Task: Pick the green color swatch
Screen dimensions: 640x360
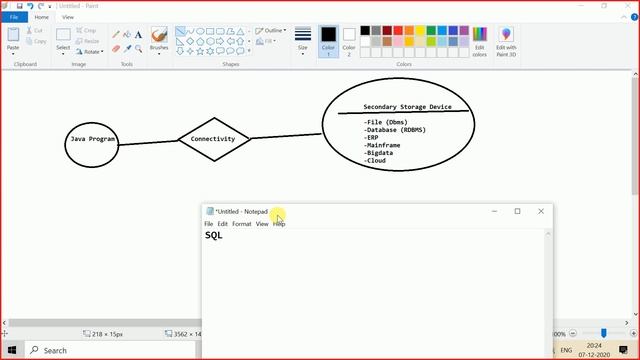Action: click(x=431, y=30)
